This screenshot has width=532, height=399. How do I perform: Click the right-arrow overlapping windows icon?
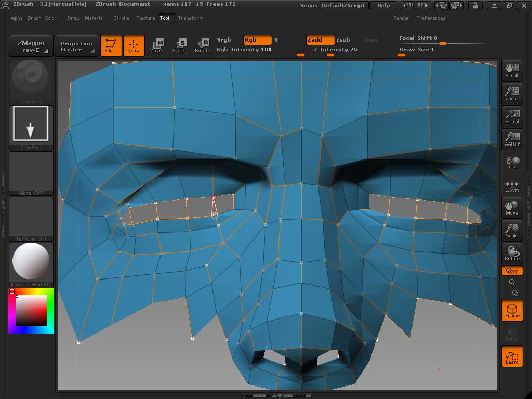pos(457,5)
